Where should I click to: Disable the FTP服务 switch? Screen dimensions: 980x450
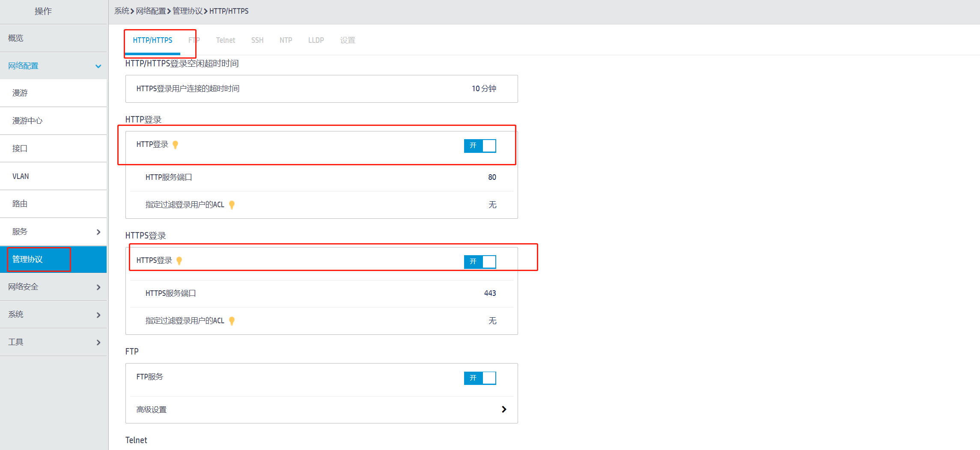(x=480, y=378)
